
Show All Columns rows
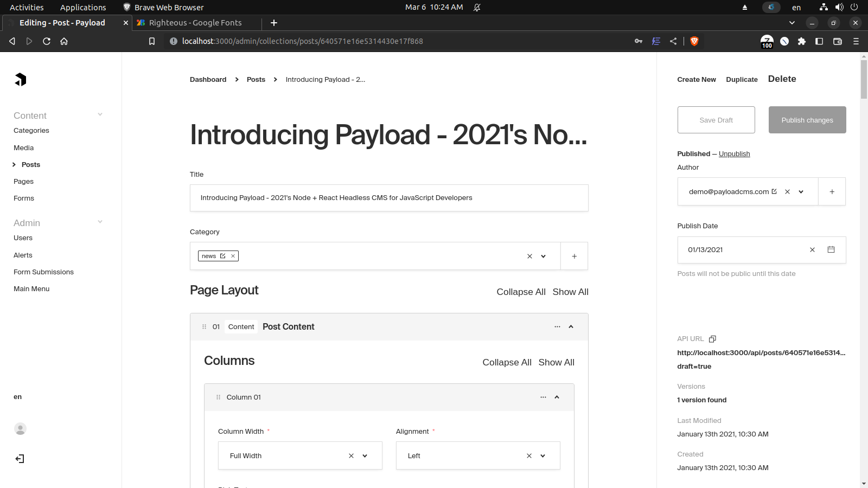click(557, 362)
